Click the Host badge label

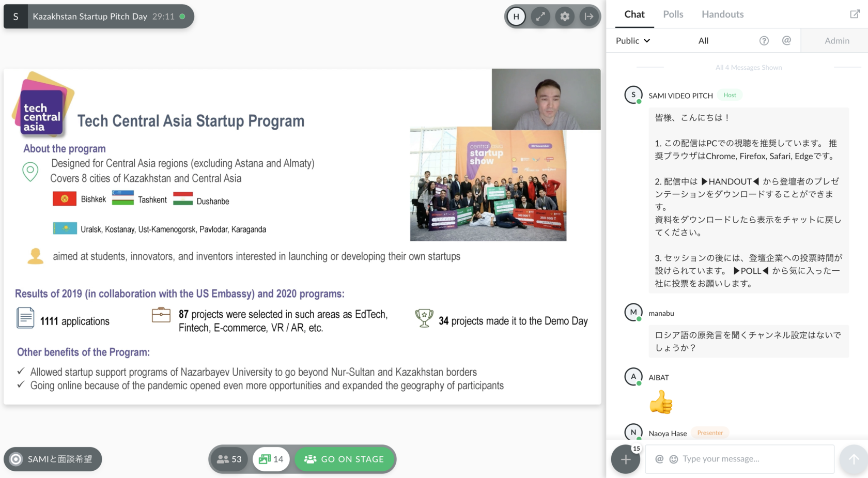click(730, 95)
